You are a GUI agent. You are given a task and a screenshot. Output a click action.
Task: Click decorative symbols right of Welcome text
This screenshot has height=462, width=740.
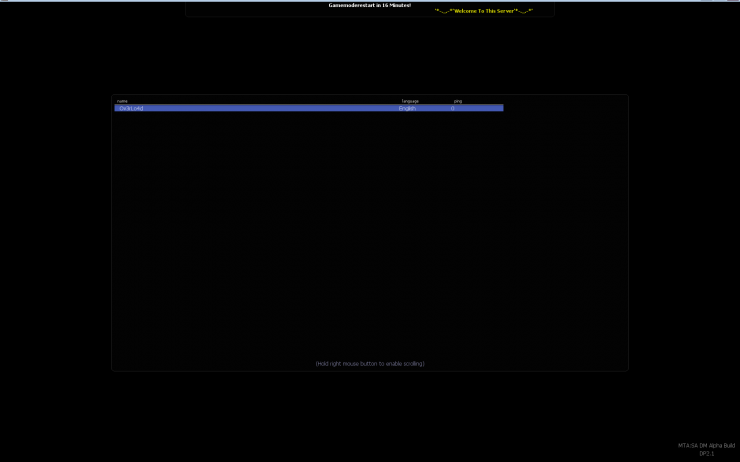click(x=524, y=11)
